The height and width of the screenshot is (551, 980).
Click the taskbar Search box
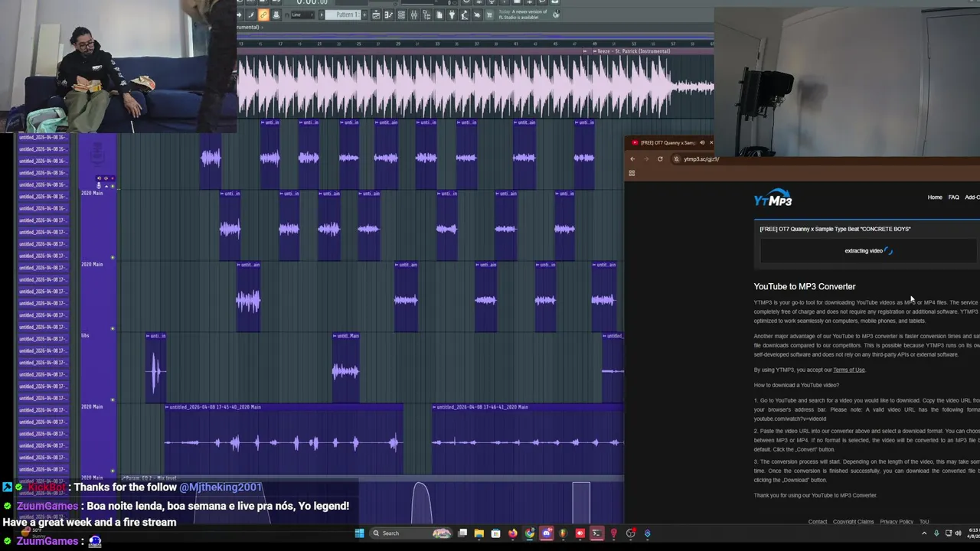(x=410, y=533)
